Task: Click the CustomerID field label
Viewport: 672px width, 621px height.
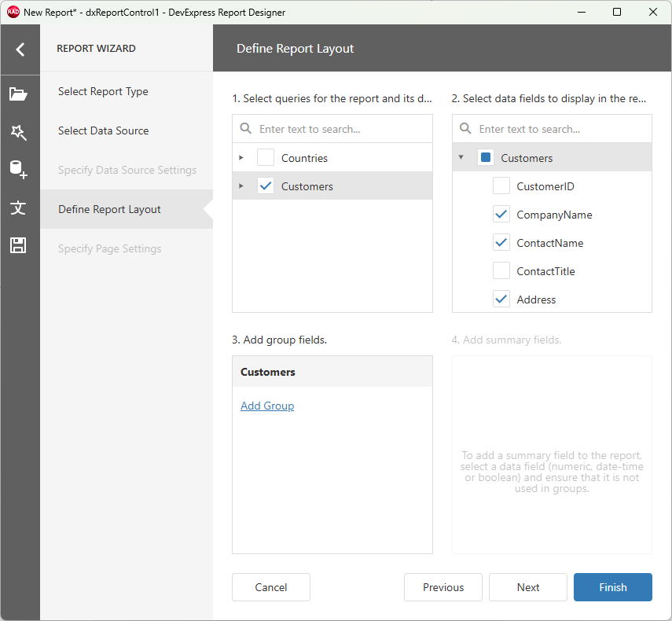Action: (545, 186)
